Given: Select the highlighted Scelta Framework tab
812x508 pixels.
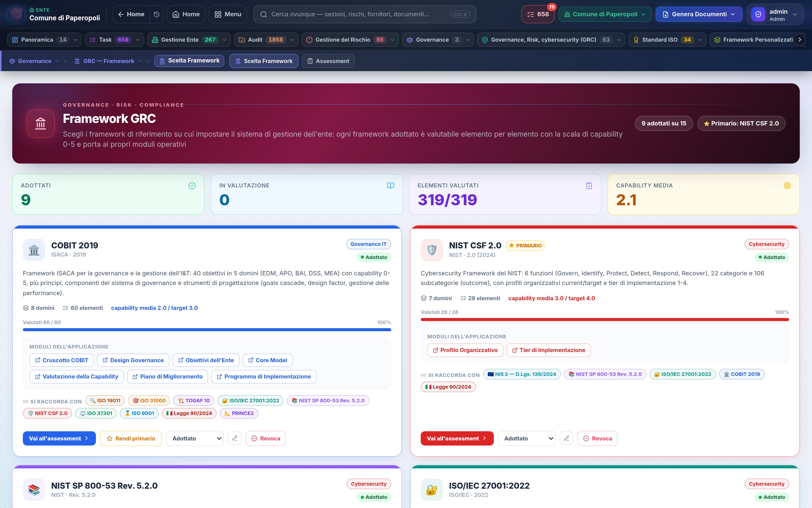Looking at the screenshot, I should 264,61.
